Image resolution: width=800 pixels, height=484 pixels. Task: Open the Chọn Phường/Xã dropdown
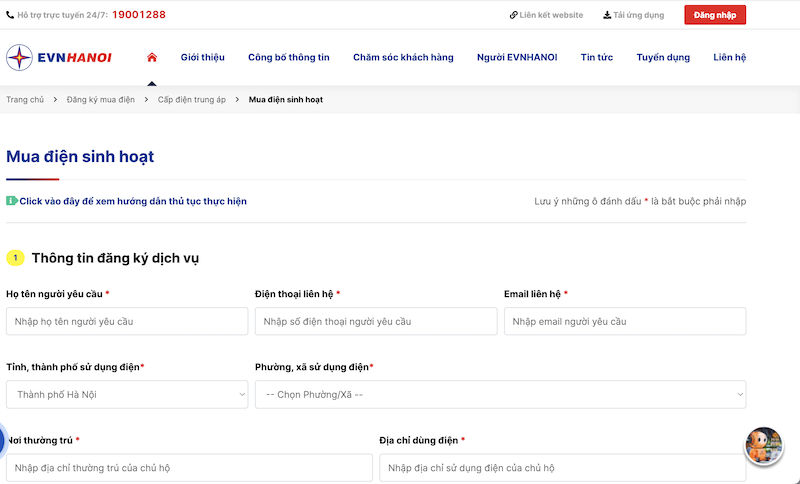coord(500,395)
